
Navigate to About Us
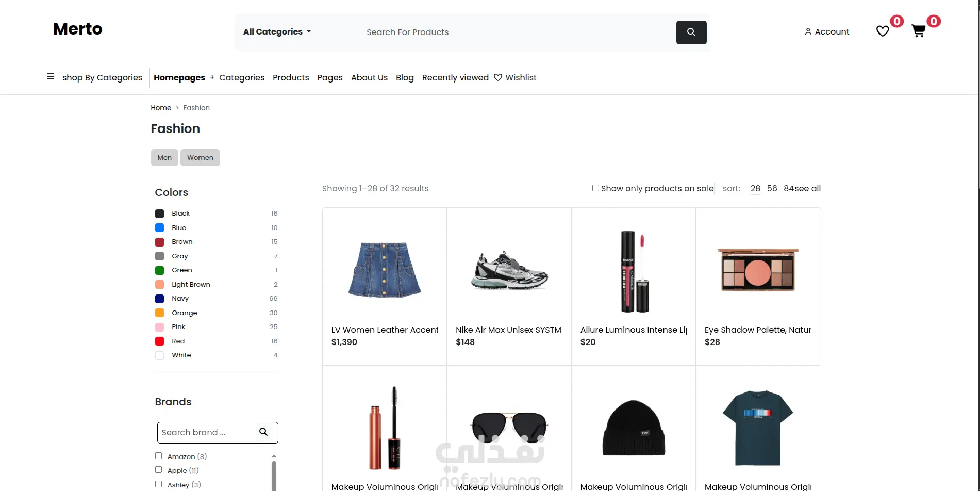point(369,77)
